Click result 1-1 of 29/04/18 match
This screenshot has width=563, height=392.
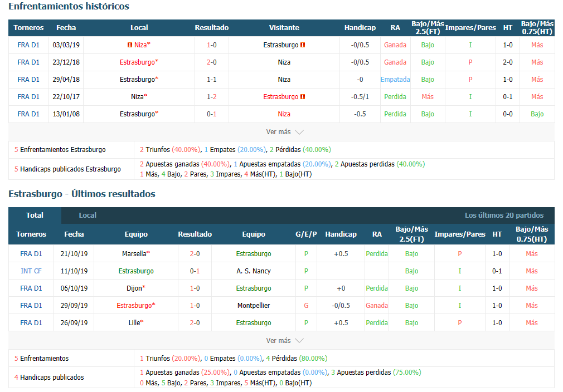[211, 79]
